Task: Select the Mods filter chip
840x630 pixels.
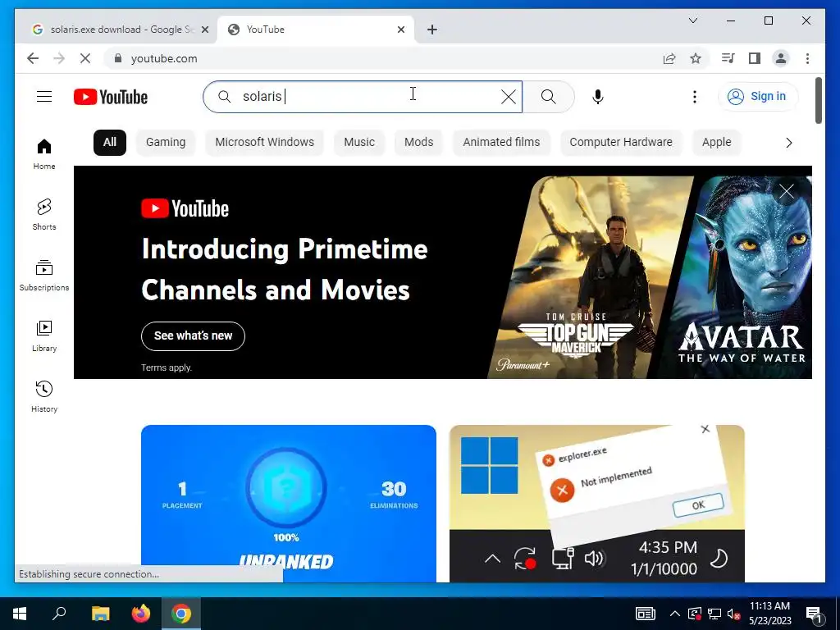Action: pos(418,143)
